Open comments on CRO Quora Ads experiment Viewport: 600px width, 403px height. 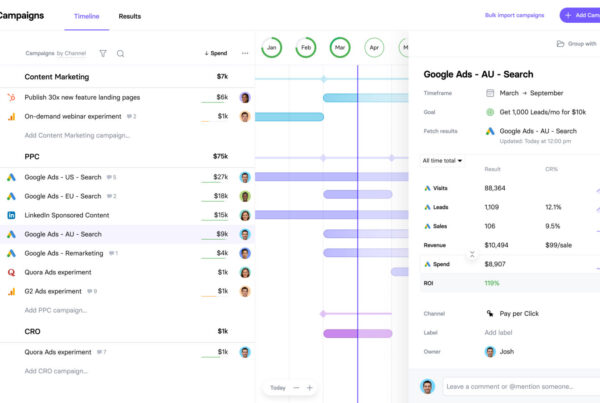coord(101,352)
